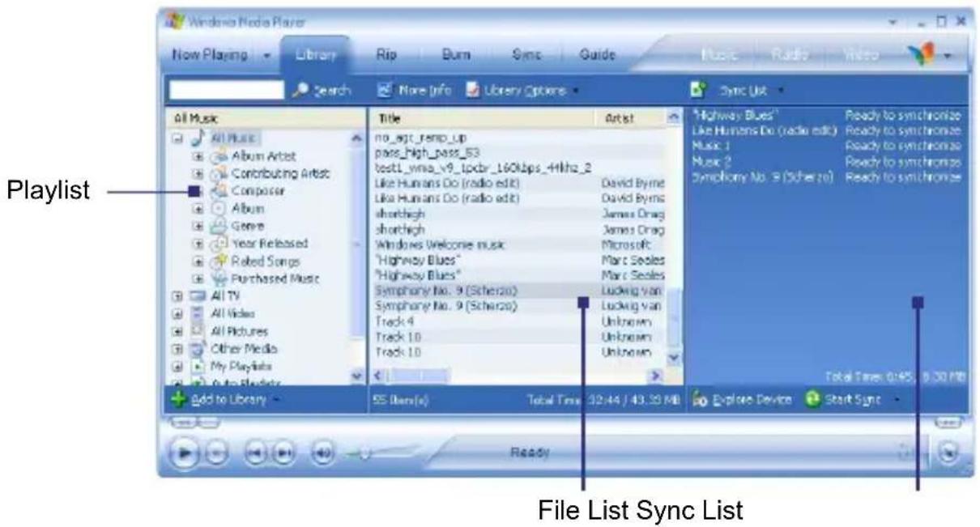Open the Burn tab

tap(455, 56)
